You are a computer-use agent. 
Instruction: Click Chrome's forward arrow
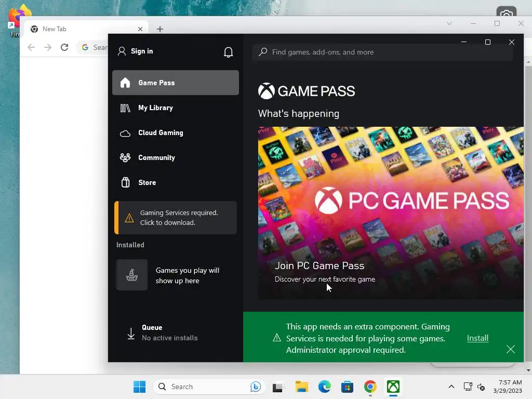(48, 47)
